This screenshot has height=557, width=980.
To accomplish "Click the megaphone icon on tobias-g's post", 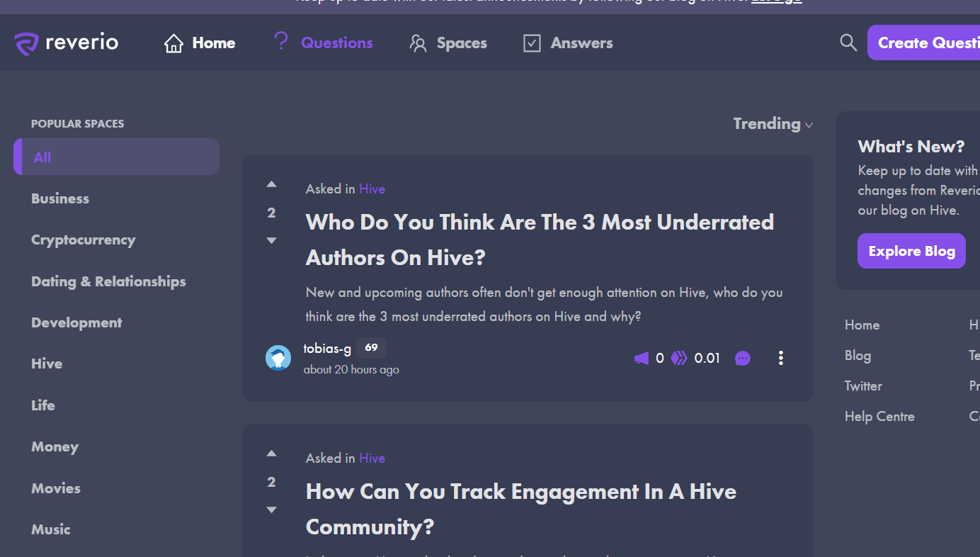I will pyautogui.click(x=642, y=359).
